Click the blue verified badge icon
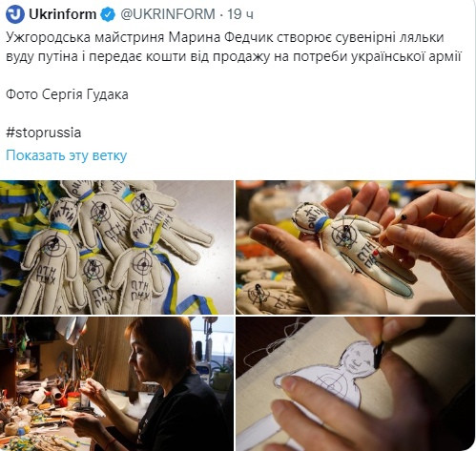This screenshot has height=451, width=476. 108,14
